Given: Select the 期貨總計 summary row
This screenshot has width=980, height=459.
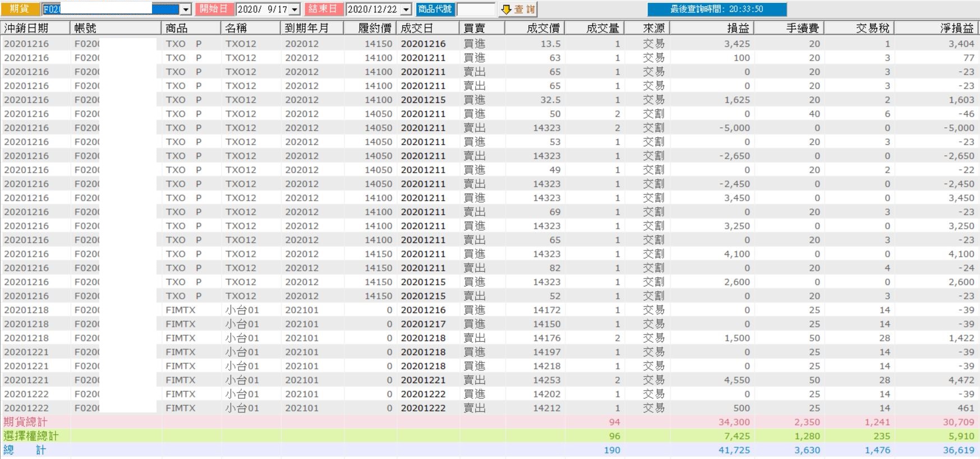Looking at the screenshot, I should [490, 422].
